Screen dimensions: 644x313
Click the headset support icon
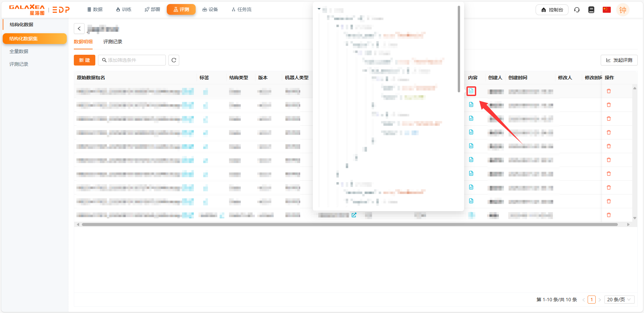pos(577,10)
